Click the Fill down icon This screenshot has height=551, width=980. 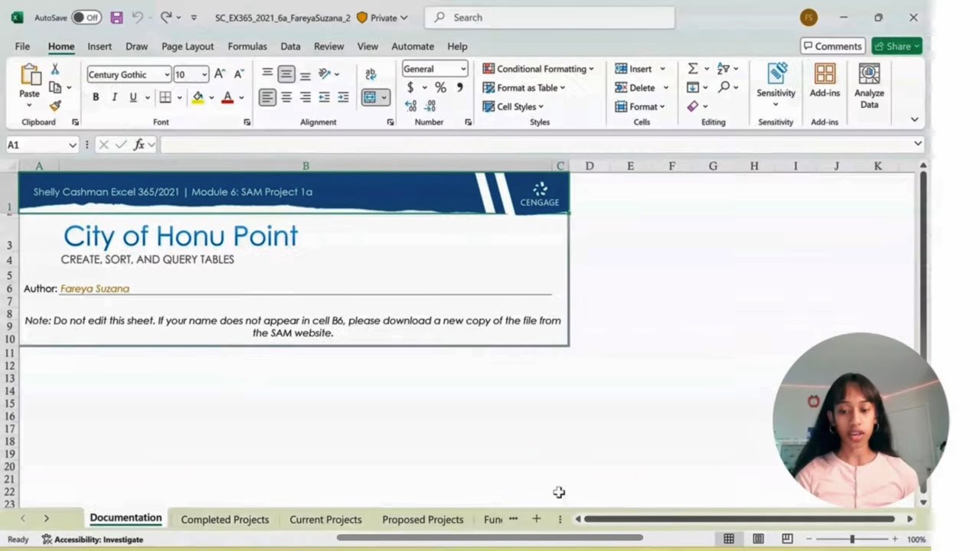pos(693,87)
